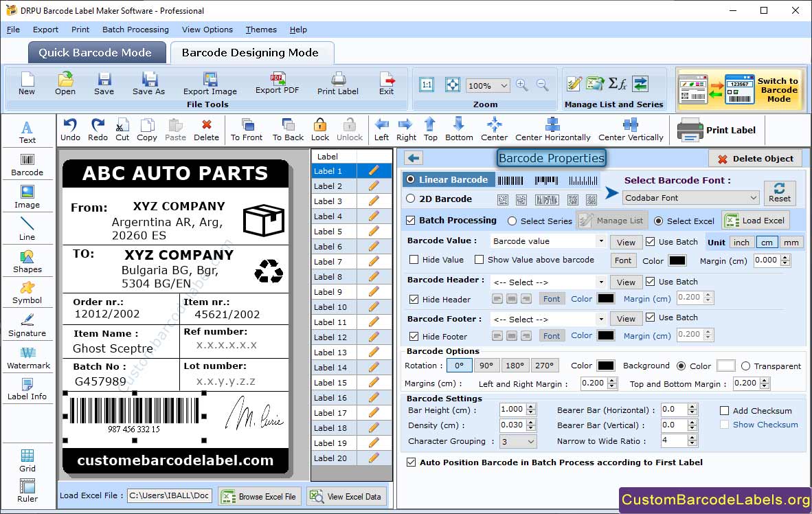The height and width of the screenshot is (514, 812).
Task: Increase Bar Height stepper value
Action: click(531, 407)
